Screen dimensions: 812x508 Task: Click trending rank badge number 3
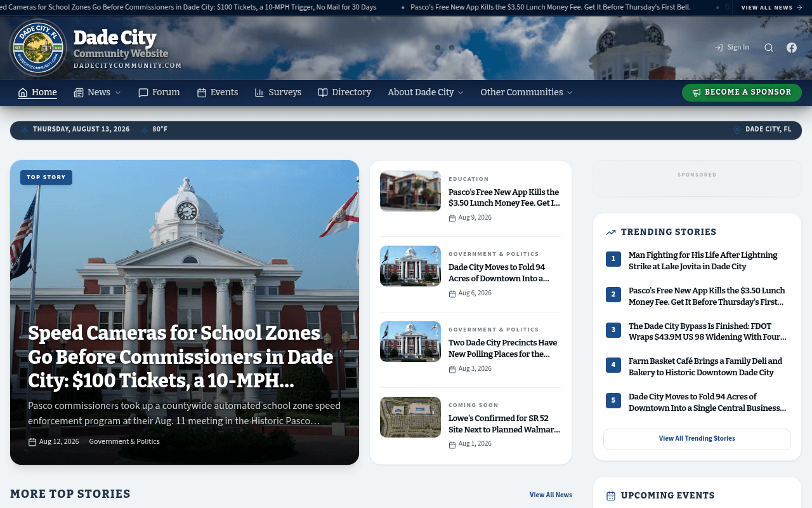pyautogui.click(x=613, y=330)
